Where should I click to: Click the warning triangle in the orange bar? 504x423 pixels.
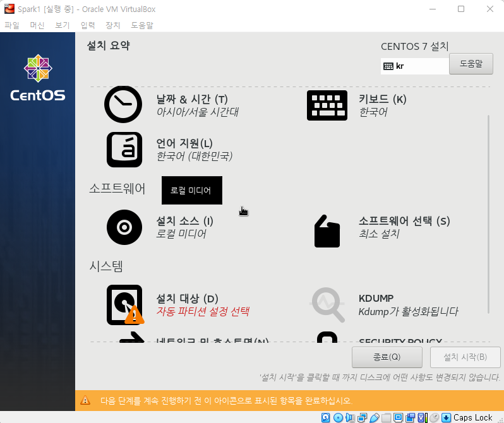85,400
